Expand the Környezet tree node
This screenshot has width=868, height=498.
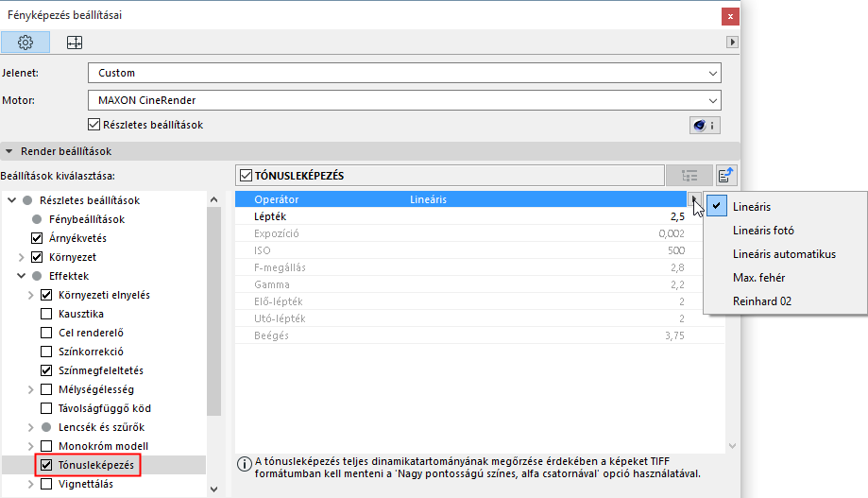[x=21, y=257]
